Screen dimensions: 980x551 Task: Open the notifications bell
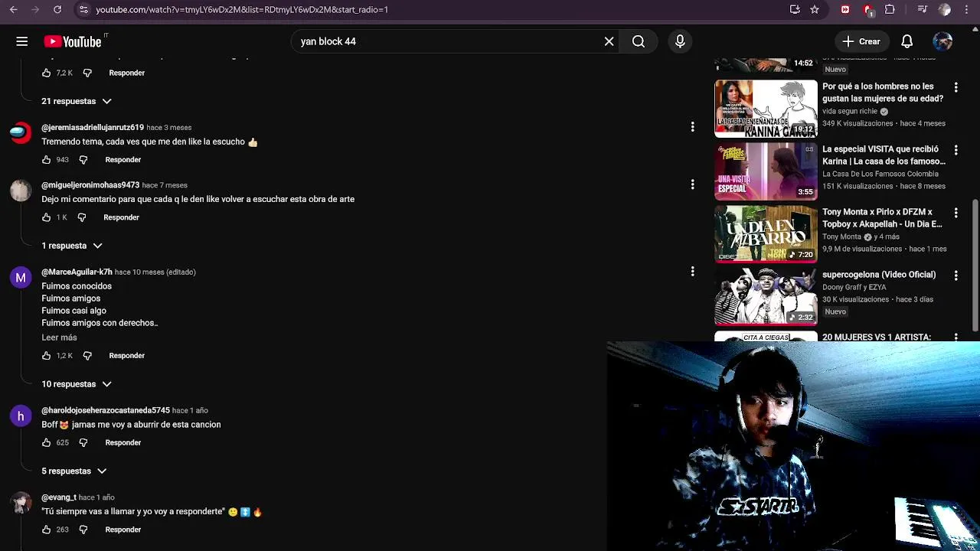(x=906, y=41)
